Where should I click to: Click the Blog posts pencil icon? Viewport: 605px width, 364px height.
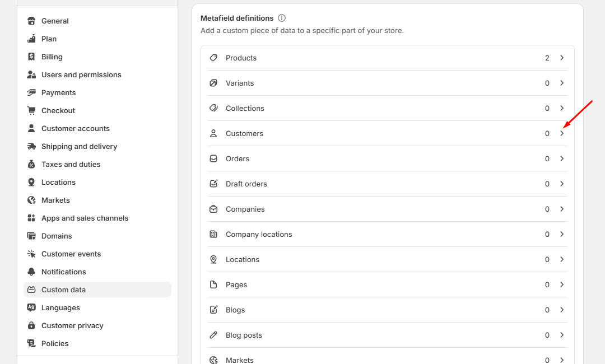coord(213,335)
